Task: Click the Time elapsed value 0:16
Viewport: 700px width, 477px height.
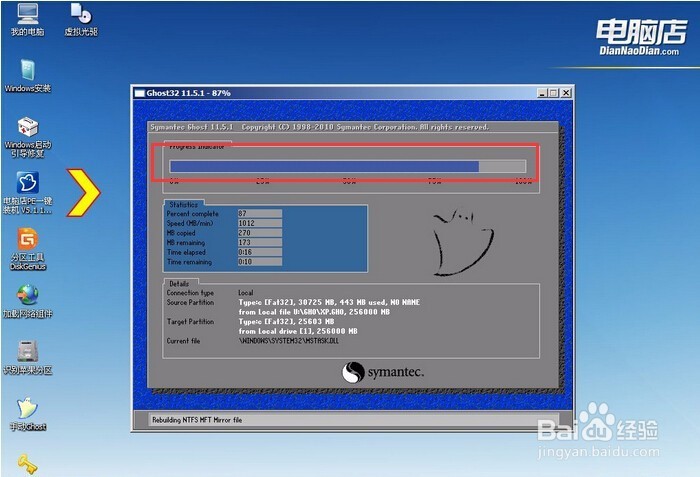Action: click(x=259, y=252)
